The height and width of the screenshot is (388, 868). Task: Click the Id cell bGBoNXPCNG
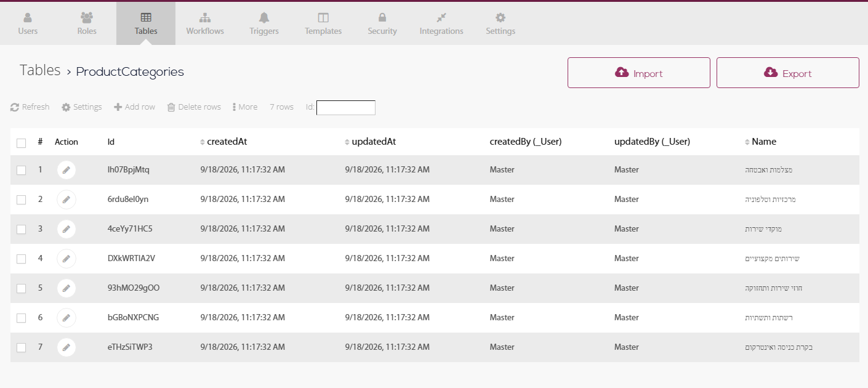[134, 318]
